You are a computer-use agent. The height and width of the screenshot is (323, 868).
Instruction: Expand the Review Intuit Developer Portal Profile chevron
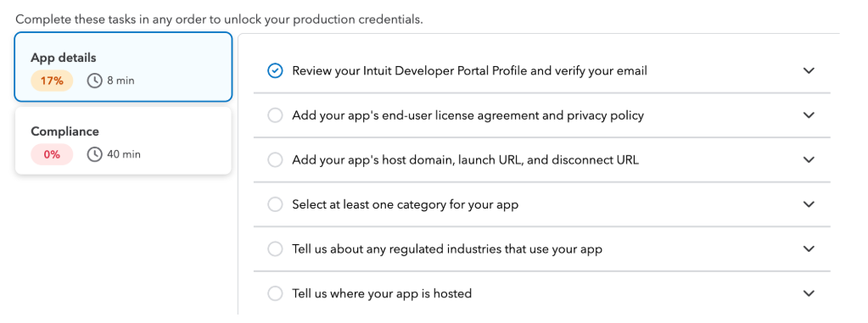[809, 71]
